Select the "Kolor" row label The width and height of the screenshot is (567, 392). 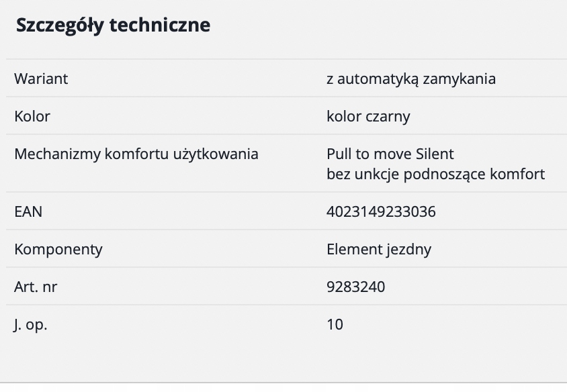point(32,116)
